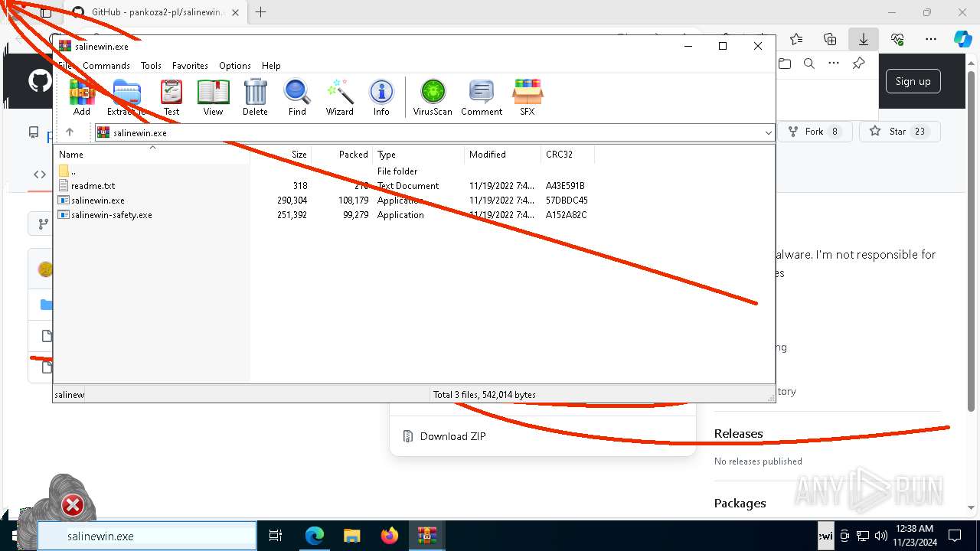Viewport: 980px width, 551px height.
Task: Click the taskbar search box
Action: pyautogui.click(x=147, y=536)
